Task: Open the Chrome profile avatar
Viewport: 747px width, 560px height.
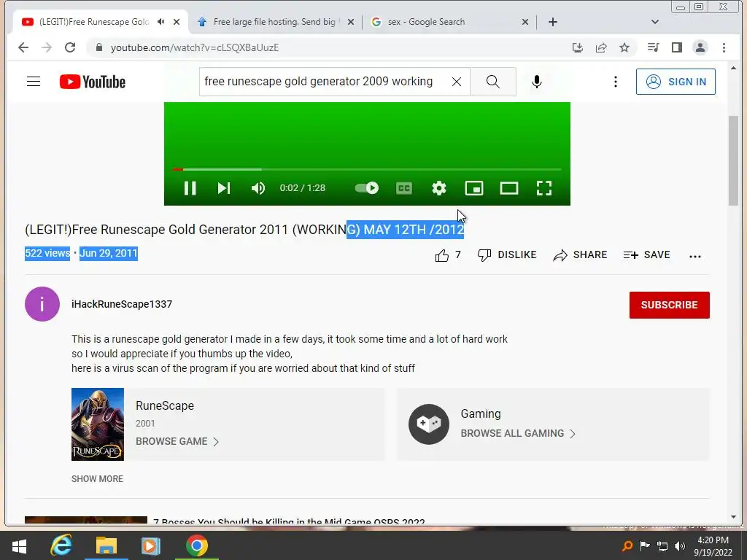Action: [x=700, y=47]
